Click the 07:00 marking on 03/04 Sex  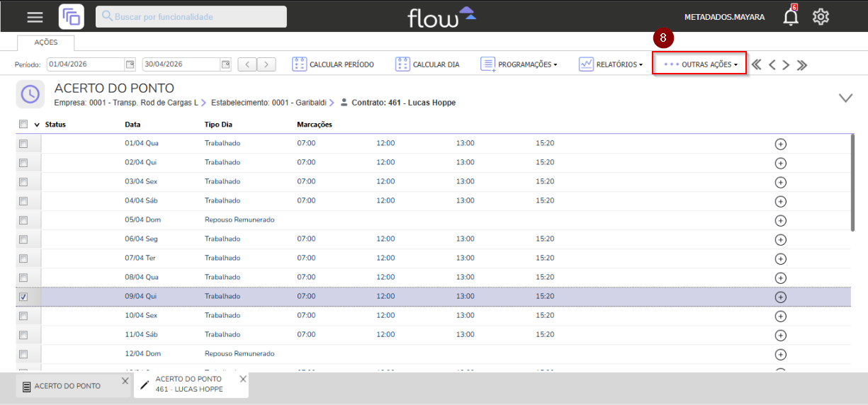click(306, 181)
